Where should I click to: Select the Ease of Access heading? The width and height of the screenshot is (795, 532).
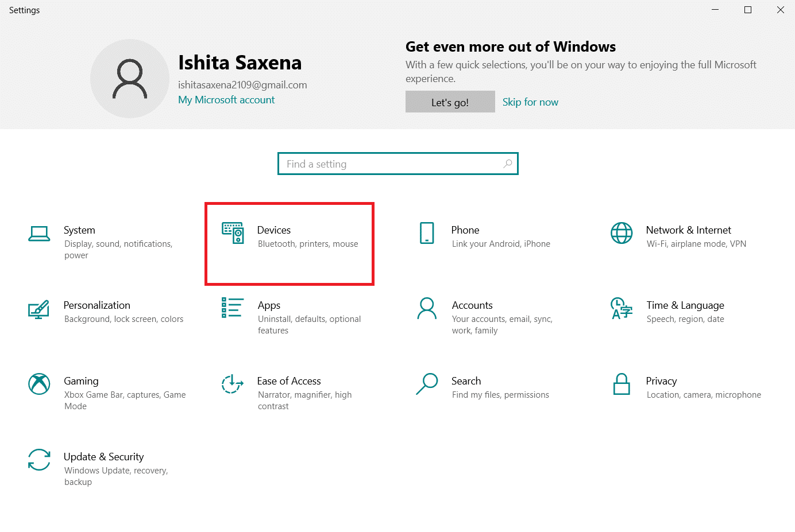[289, 381]
